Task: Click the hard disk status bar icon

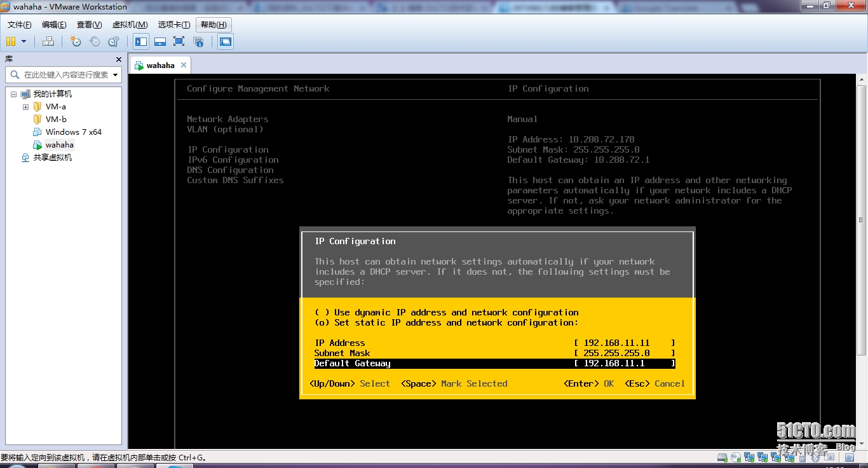Action: point(722,457)
